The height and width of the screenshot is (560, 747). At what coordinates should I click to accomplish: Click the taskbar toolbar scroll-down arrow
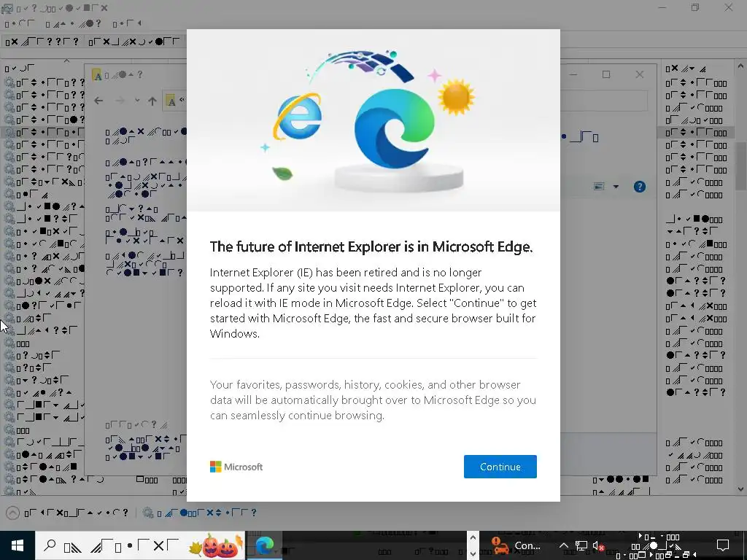[x=473, y=553]
